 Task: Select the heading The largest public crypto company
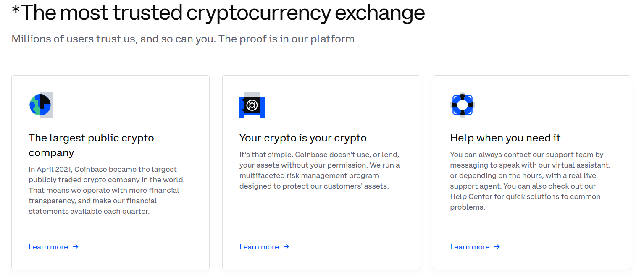click(91, 145)
